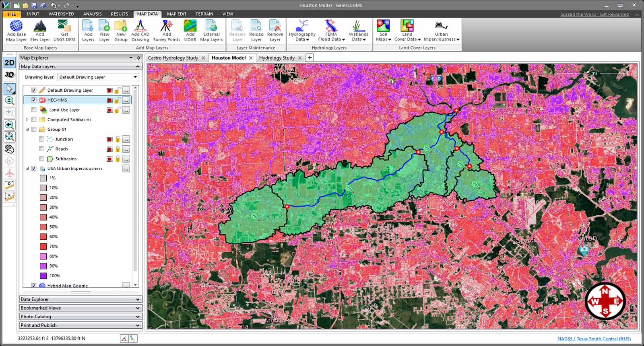Viewport: 644px width, 346px height.
Task: Uncheck the HEC-HMS layer checkbox
Action: click(34, 100)
